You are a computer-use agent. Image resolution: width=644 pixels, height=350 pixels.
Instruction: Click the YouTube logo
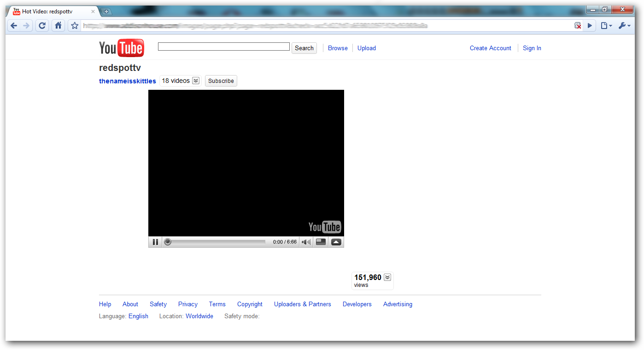tap(122, 48)
